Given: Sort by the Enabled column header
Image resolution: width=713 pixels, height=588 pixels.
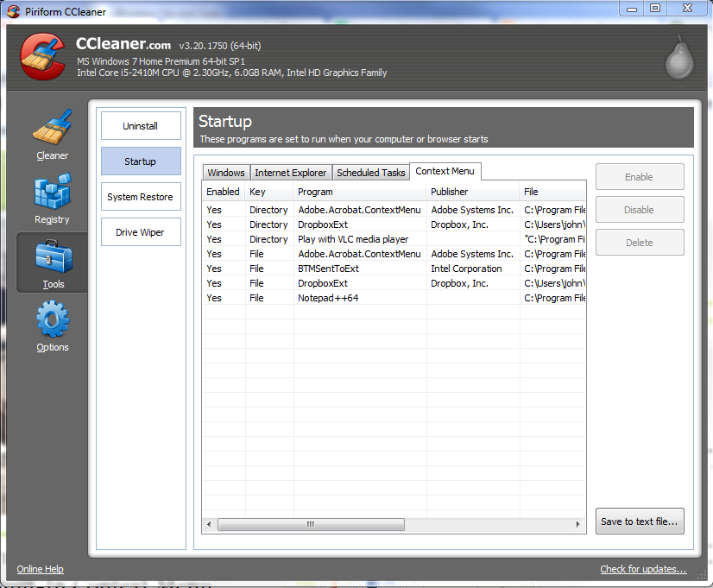Looking at the screenshot, I should click(x=224, y=192).
